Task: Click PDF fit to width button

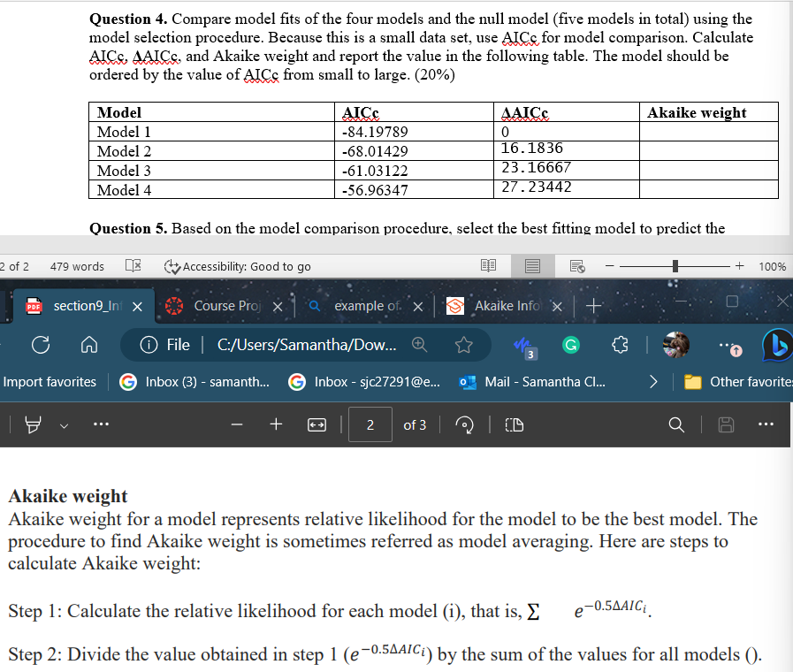Action: point(316,424)
